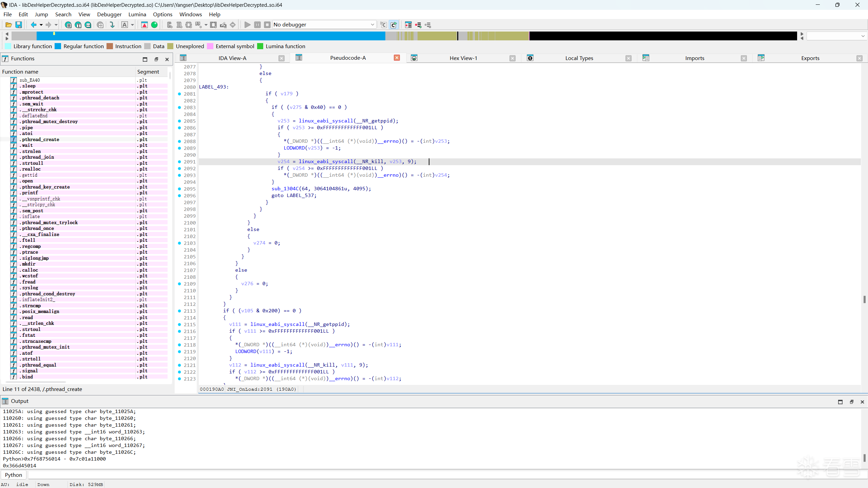Screen dimensions: 868x488
Task: Click the text search 'T' toolbar icon
Action: click(78, 25)
